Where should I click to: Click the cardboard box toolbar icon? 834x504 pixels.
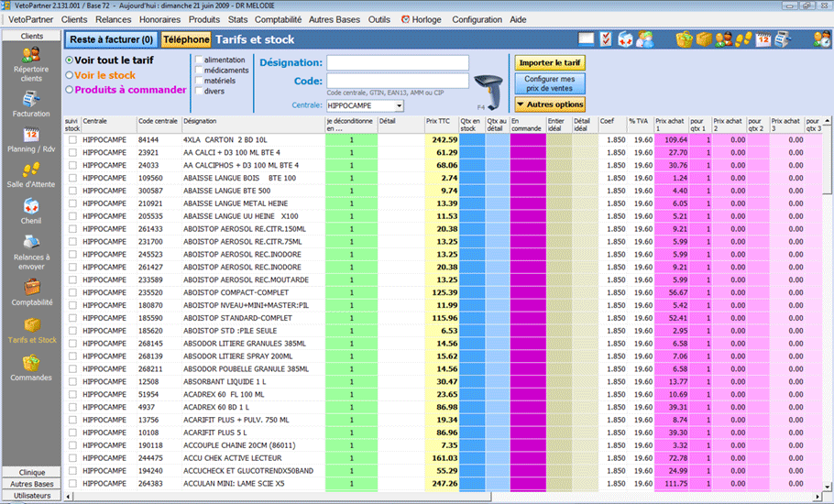click(704, 39)
